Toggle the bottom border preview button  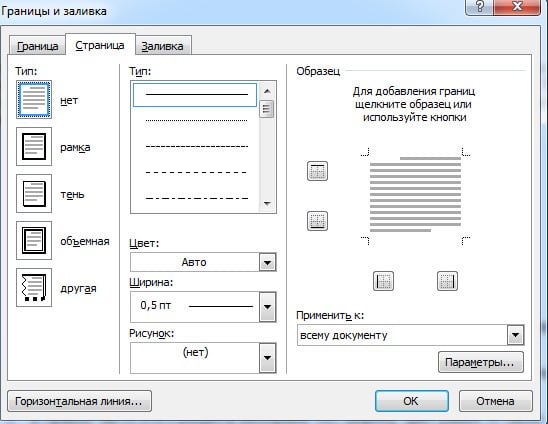(317, 221)
